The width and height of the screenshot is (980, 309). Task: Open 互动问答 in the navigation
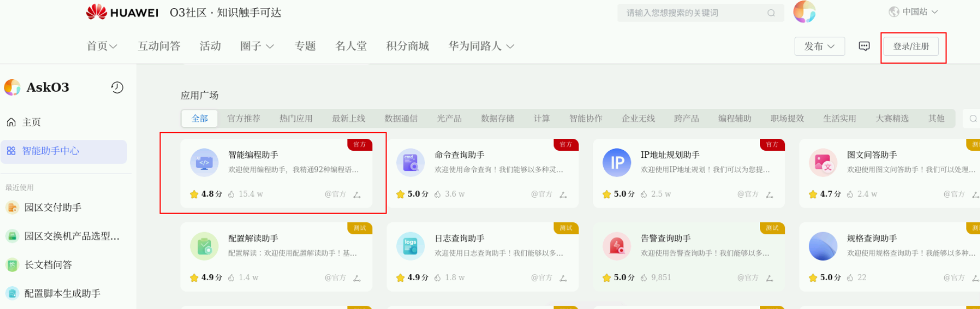(159, 46)
